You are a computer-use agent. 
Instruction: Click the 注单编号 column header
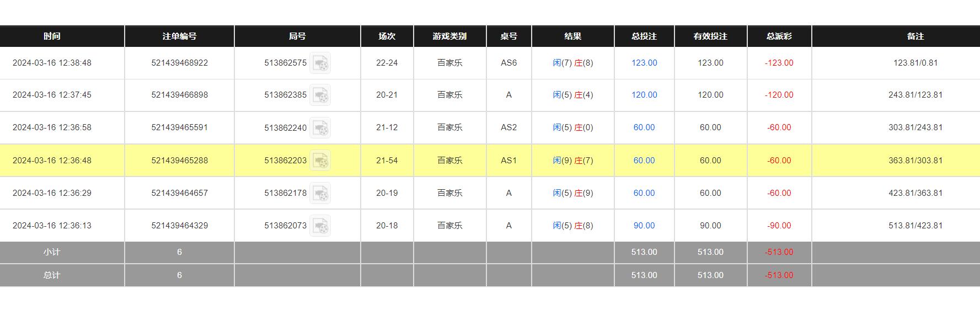[179, 36]
